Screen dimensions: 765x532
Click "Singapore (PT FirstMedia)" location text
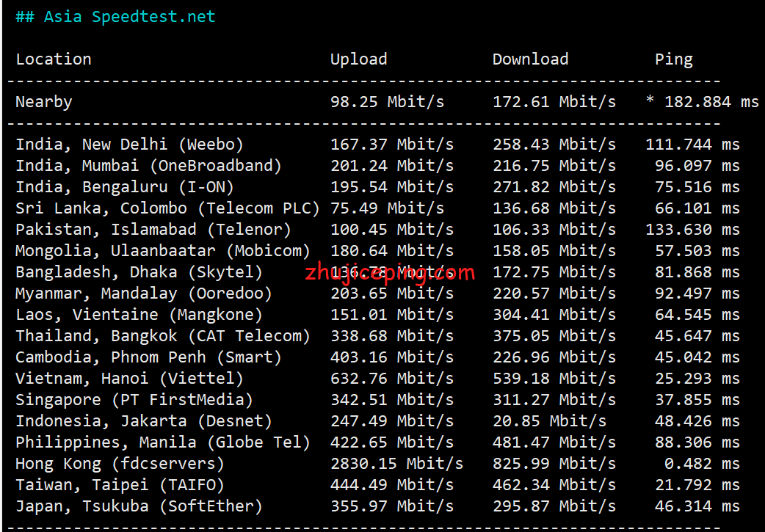tap(134, 400)
